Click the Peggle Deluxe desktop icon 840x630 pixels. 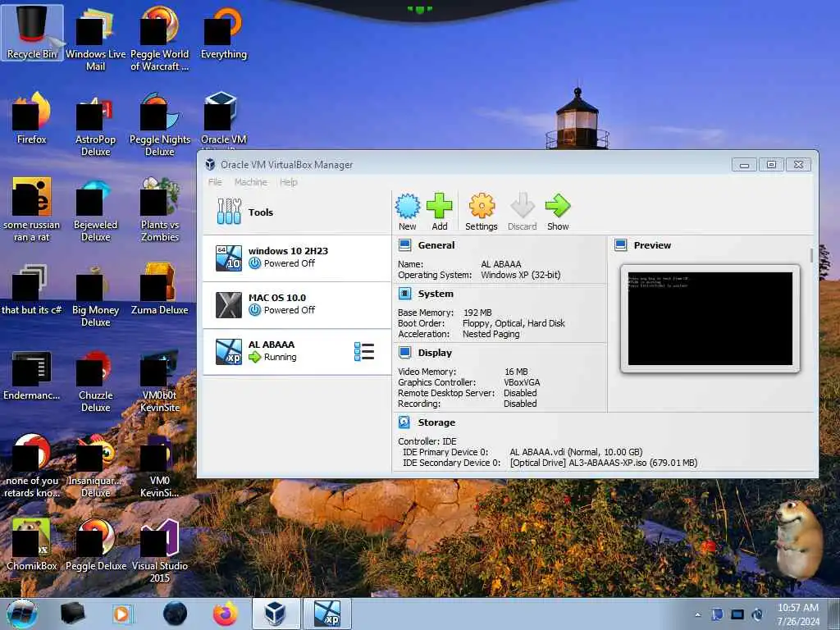pyautogui.click(x=96, y=545)
